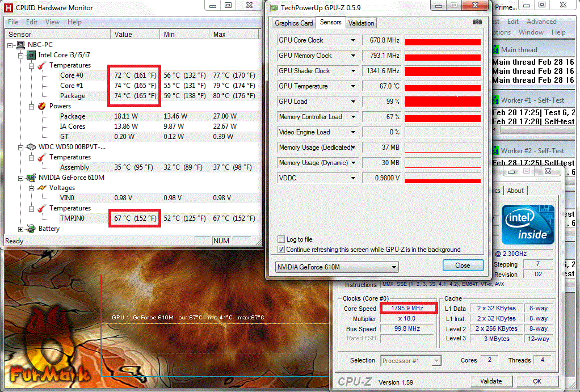Collapse the Intel Core i3/i5/i7 node

tap(20, 56)
